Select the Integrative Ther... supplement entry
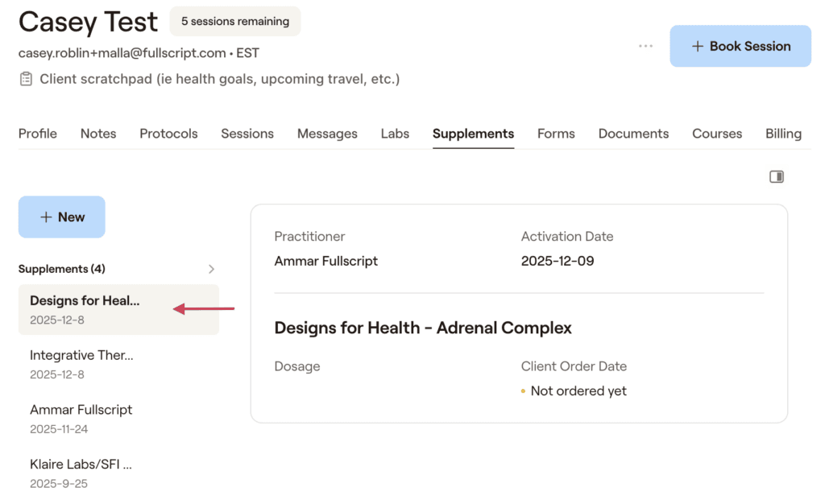This screenshot has width=825, height=504. [x=119, y=364]
